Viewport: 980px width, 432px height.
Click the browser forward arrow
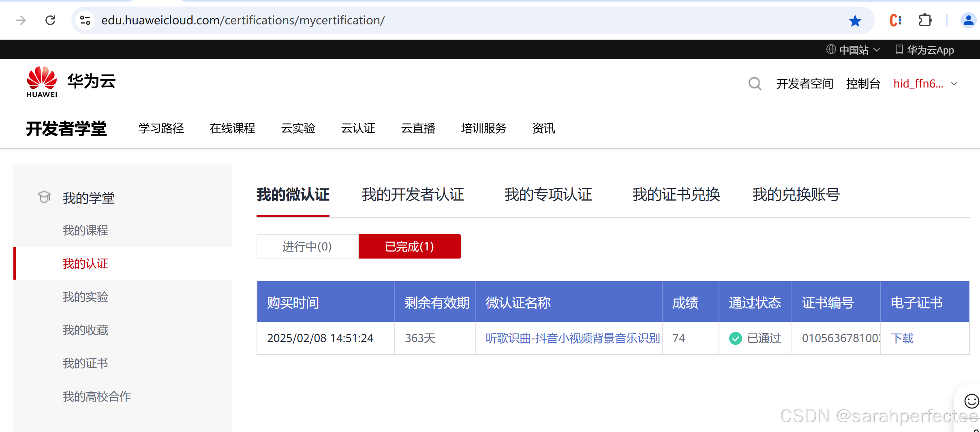(x=21, y=20)
